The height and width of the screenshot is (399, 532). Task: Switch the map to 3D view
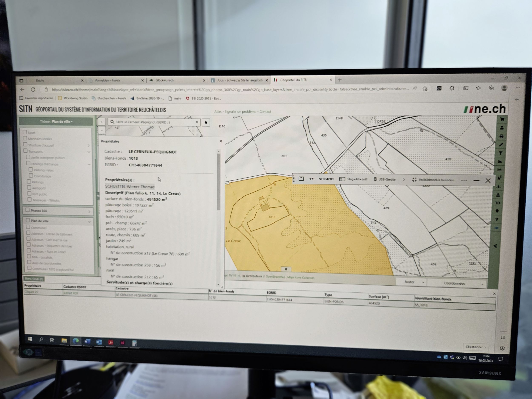coord(498,203)
